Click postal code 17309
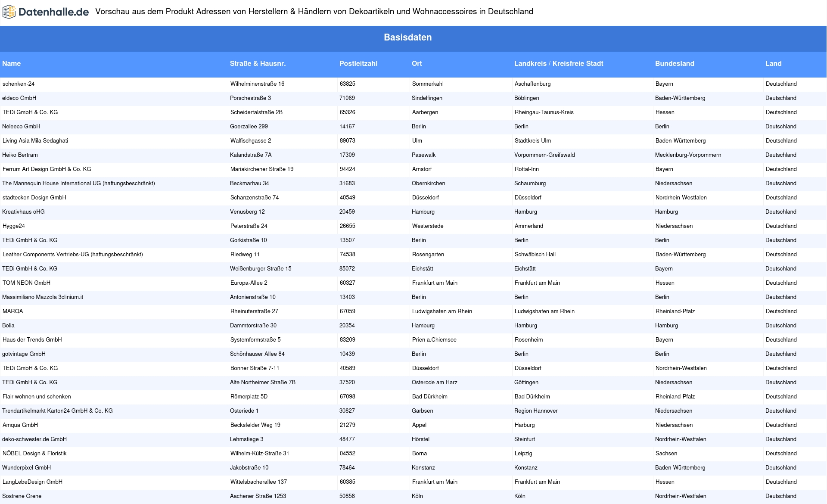Viewport: 827px width, 504px height. coord(347,155)
